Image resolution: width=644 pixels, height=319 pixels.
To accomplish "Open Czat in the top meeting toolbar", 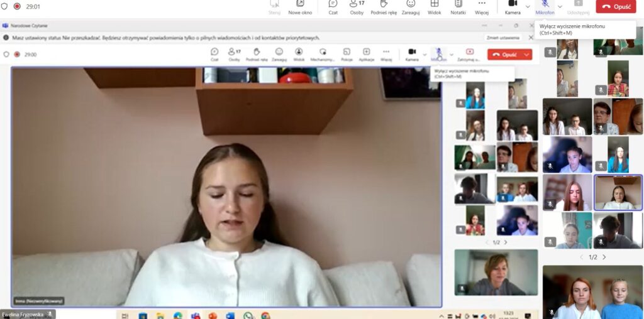I will pos(333,6).
